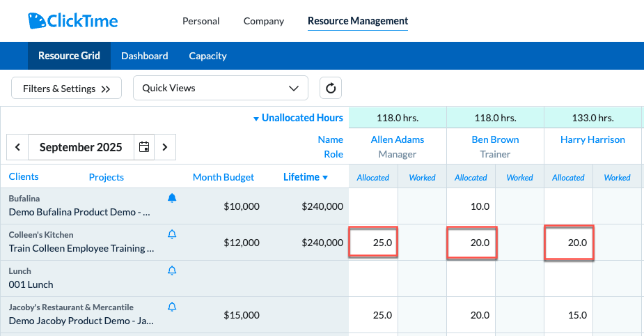Open the Quick Views dropdown
Viewport: 644px width, 336px height.
pos(221,88)
